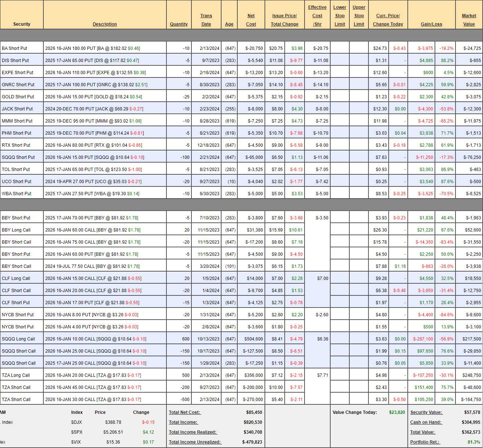This screenshot has height=448, width=483.
Task: Click the Lower Stop Limit column header
Action: [339, 16]
